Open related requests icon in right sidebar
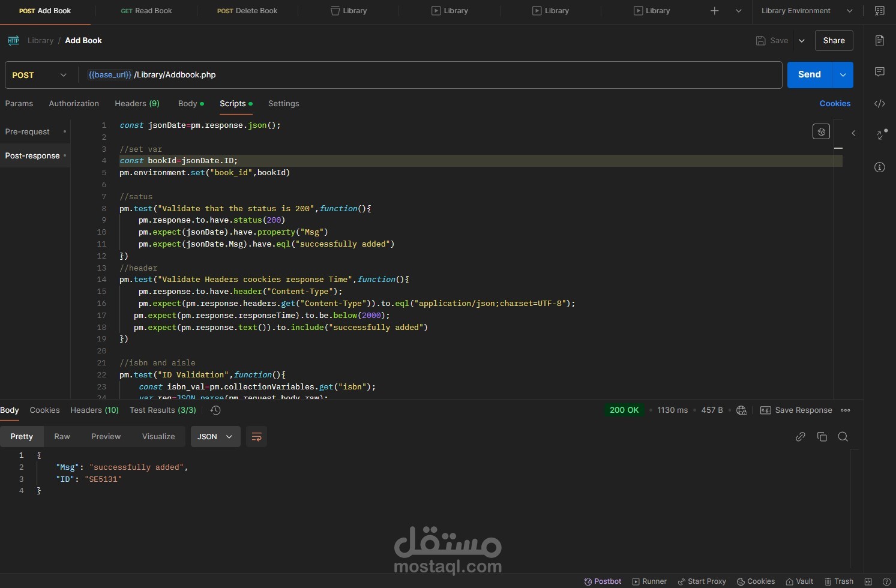Viewport: 896px width, 588px height. [881, 134]
